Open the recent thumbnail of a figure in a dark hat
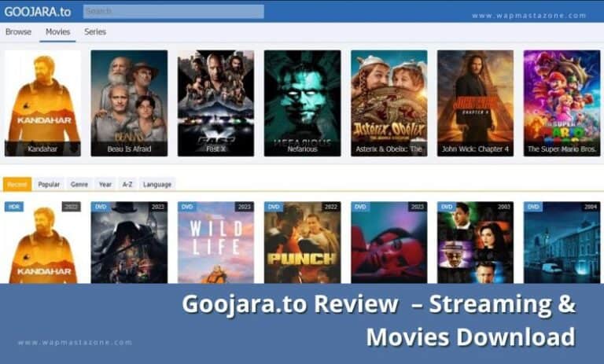This screenshot has width=604, height=364. [x=129, y=242]
